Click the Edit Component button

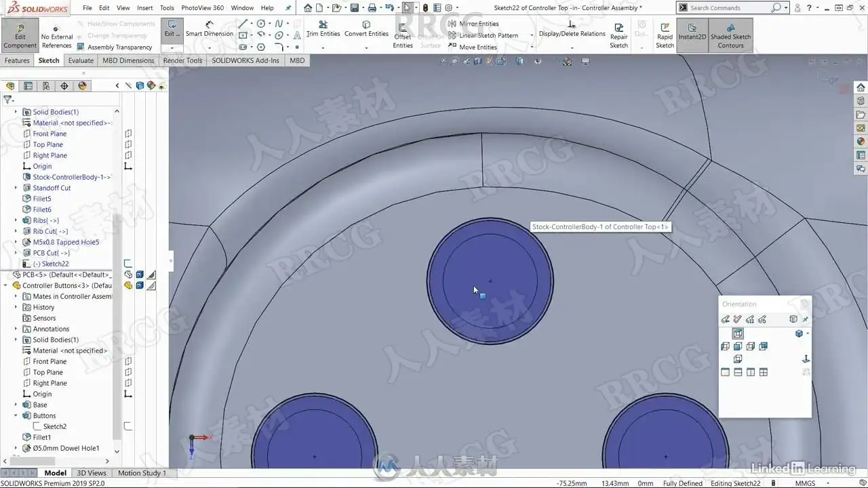click(x=20, y=35)
